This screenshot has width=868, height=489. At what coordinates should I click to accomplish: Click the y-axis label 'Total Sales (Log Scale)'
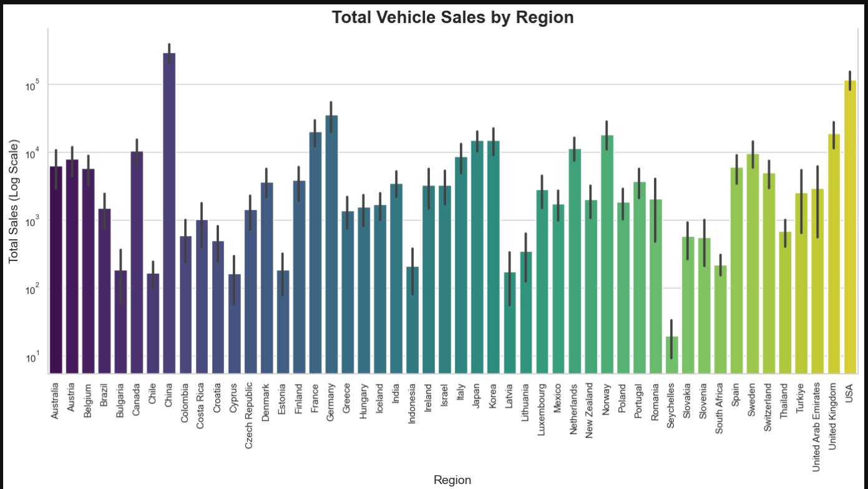click(x=14, y=201)
